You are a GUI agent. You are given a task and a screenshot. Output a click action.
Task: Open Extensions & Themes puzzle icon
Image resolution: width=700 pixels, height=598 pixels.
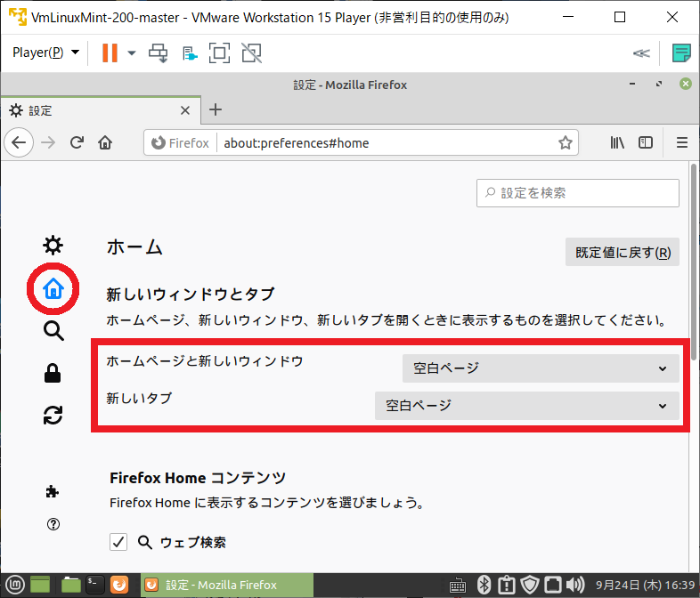tap(53, 492)
